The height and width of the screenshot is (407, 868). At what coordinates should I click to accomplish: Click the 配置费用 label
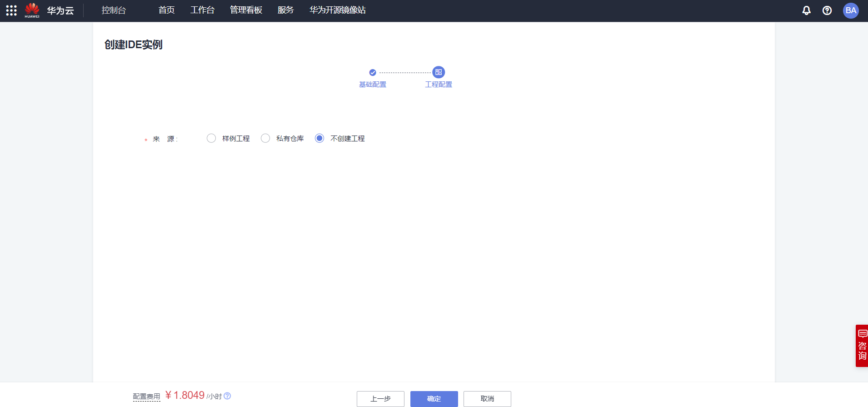(146, 397)
